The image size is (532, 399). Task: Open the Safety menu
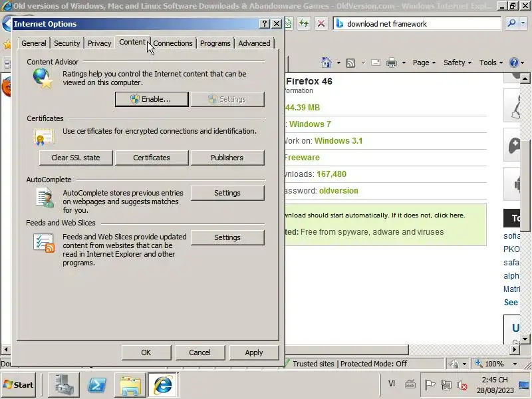[x=458, y=63]
